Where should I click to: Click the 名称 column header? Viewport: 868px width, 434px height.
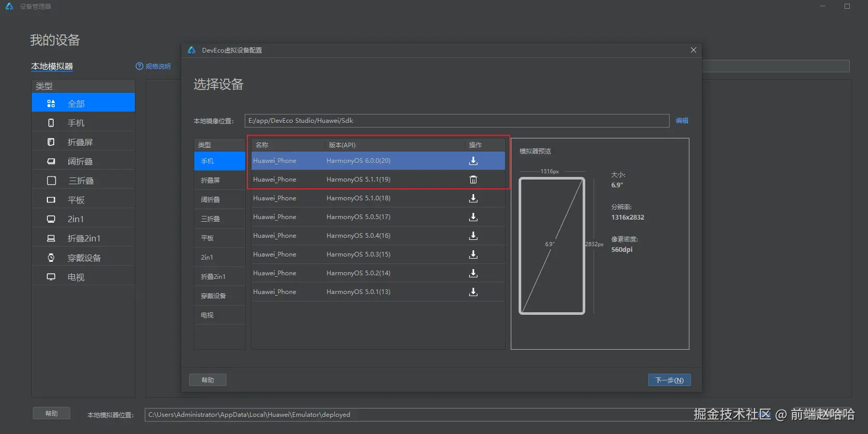pos(288,145)
